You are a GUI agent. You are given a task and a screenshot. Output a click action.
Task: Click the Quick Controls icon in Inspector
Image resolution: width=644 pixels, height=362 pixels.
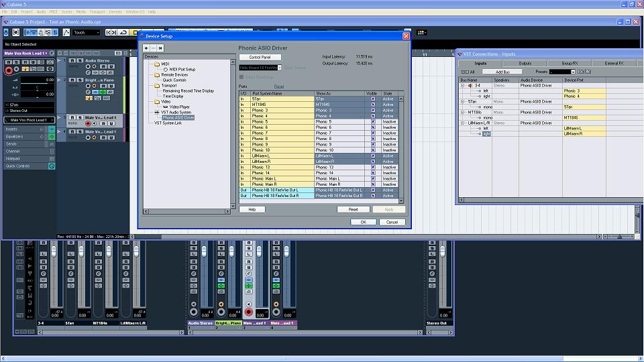(x=52, y=166)
